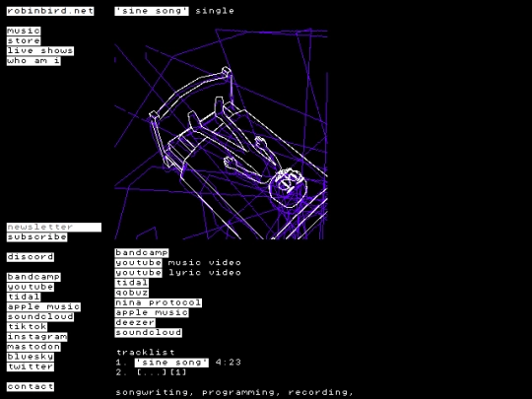This screenshot has width=532, height=399.
Task: Open sidebar soundcloud link
Action: [40, 316]
